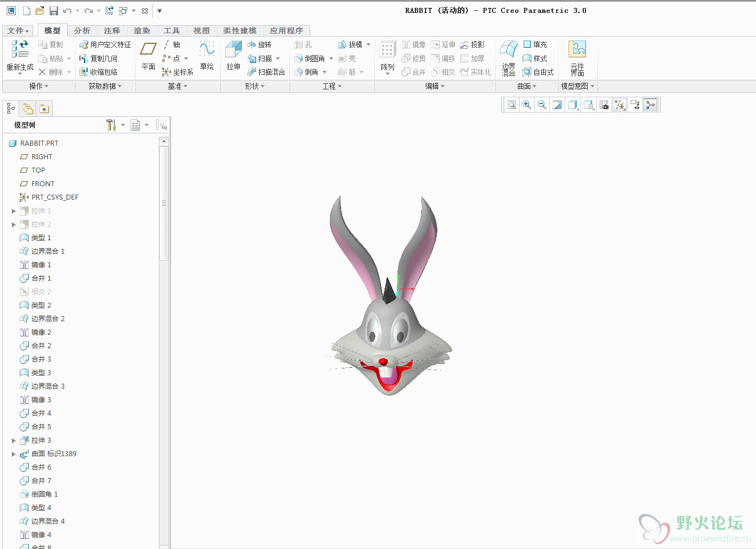The width and height of the screenshot is (756, 549).
Task: Open the 曲面 group dropdown
Action: point(527,86)
